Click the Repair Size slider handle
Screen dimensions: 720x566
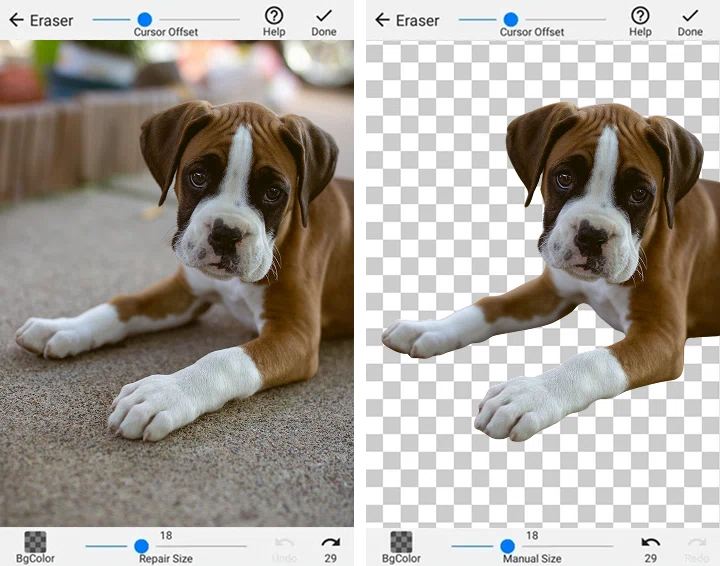[141, 546]
